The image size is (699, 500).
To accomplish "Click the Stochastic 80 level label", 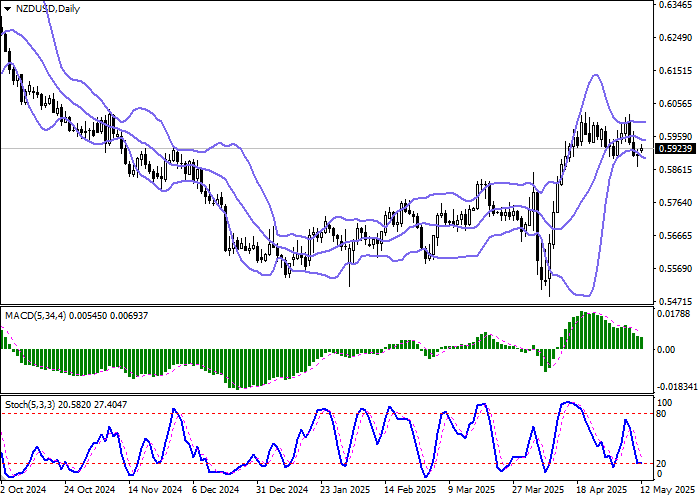I will [x=663, y=412].
